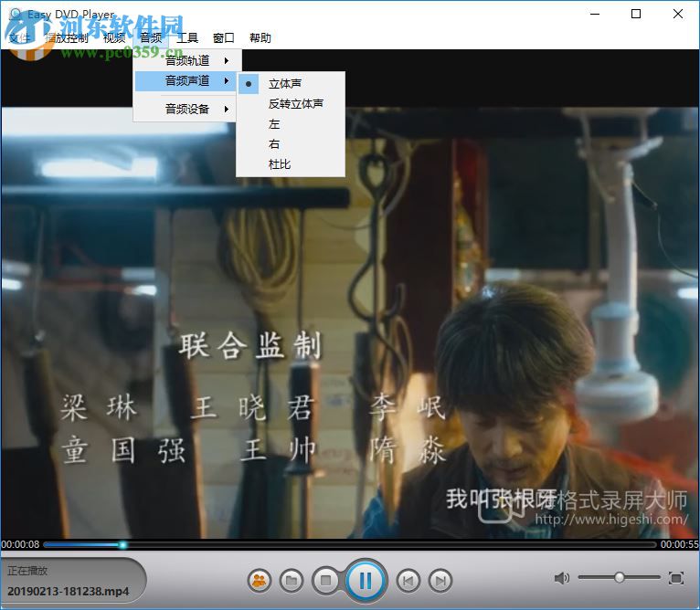Open the 播放控制 menu
Screen dimensions: 700x610
(67, 38)
